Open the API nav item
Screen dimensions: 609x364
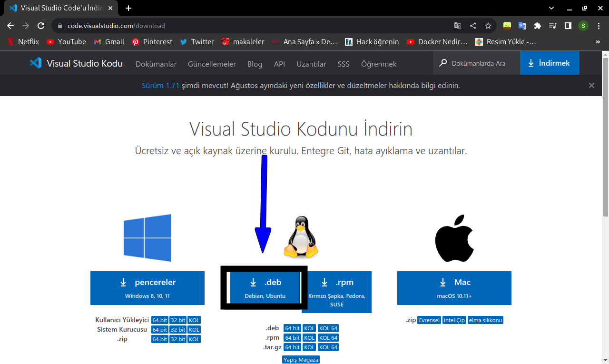tap(279, 64)
